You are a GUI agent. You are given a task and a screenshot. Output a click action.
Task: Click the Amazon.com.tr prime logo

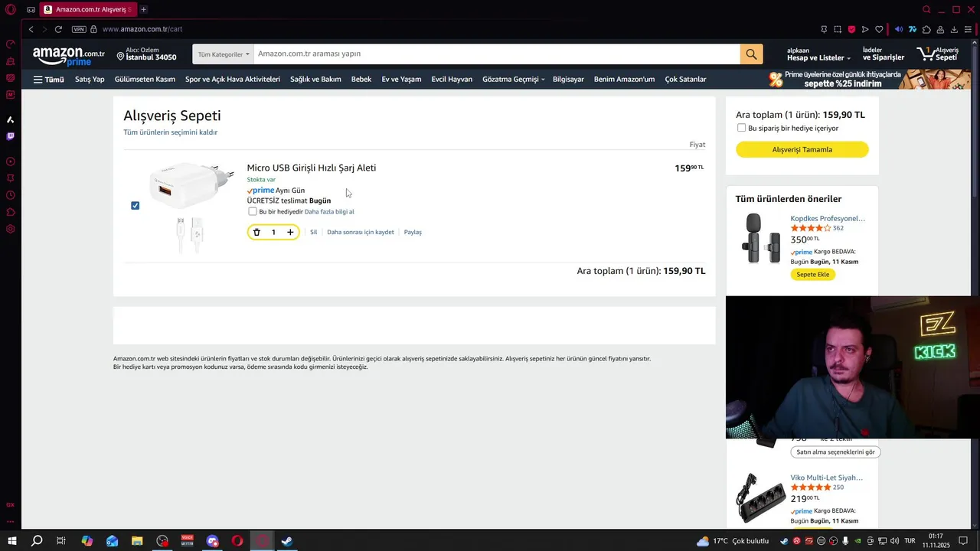[68, 55]
